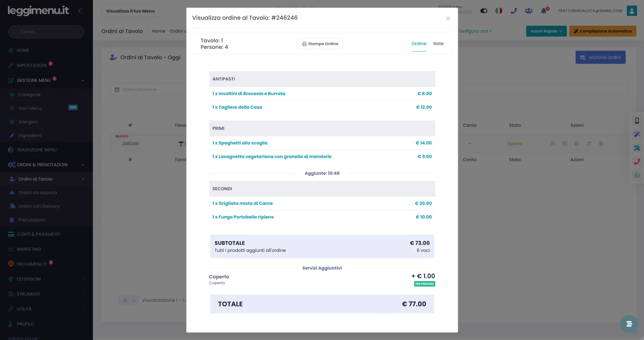Collapse the sidebar with double chevron
This screenshot has width=644, height=340.
click(80, 11)
